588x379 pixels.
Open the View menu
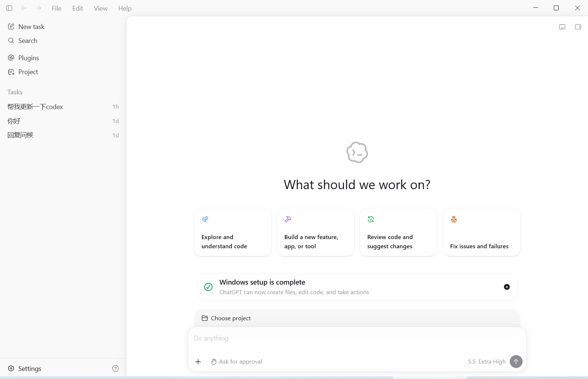(x=101, y=8)
